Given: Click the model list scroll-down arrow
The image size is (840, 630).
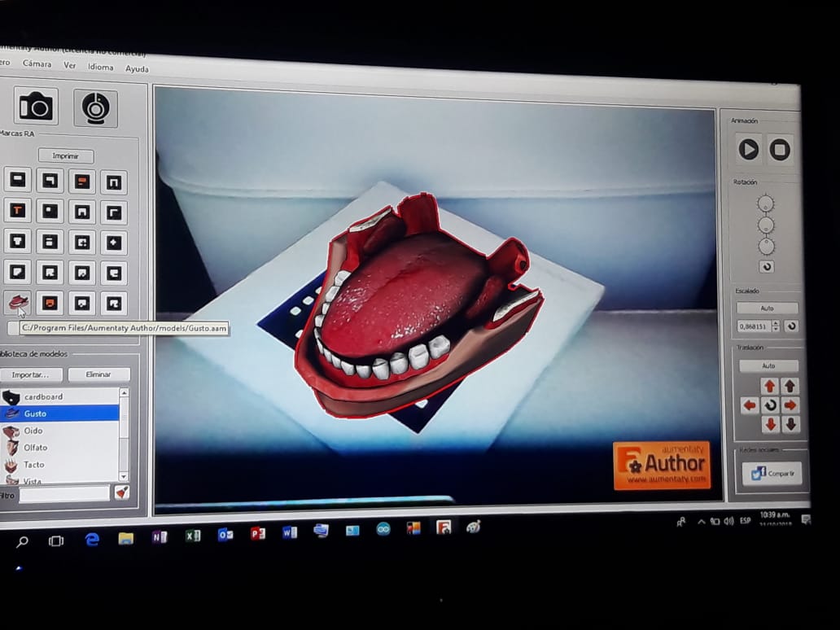Looking at the screenshot, I should 125,476.
